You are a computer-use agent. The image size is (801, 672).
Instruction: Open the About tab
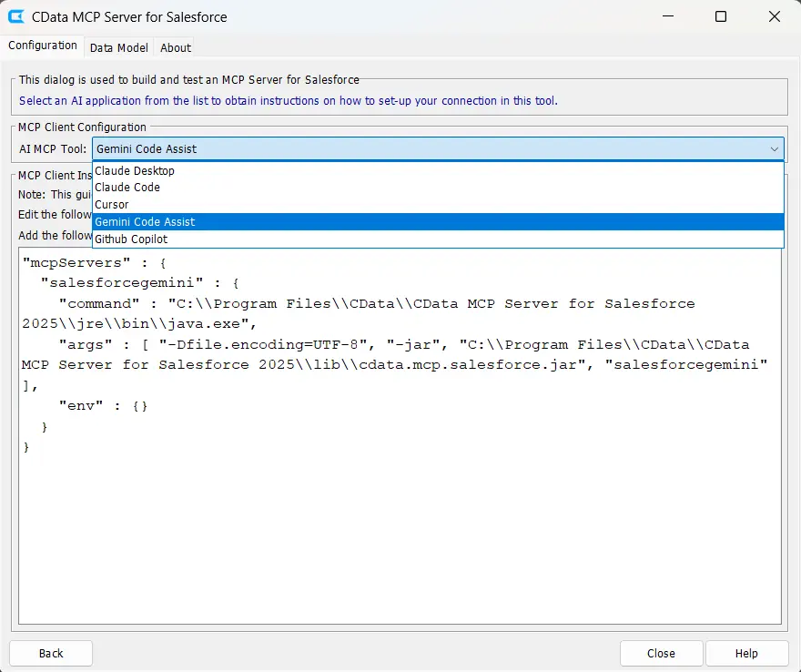tap(176, 47)
